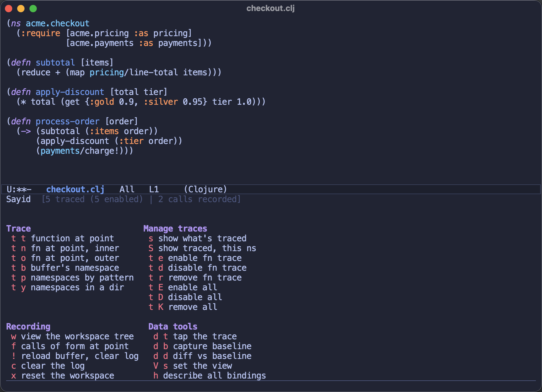The image size is (542, 392).
Task: Select 't e enable fn trace'
Action: click(x=195, y=258)
